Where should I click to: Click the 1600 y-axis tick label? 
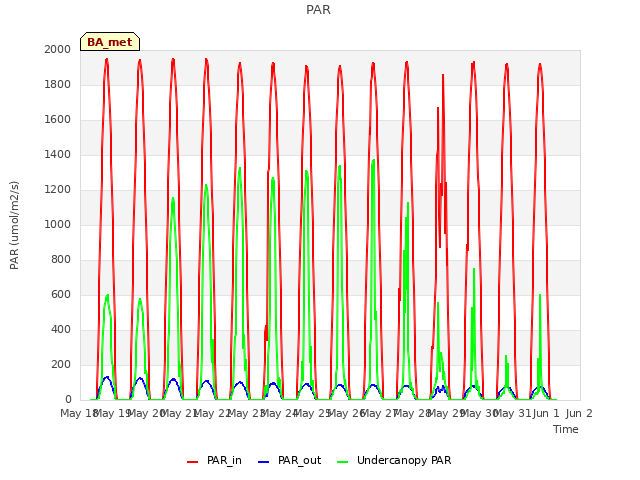[58, 120]
